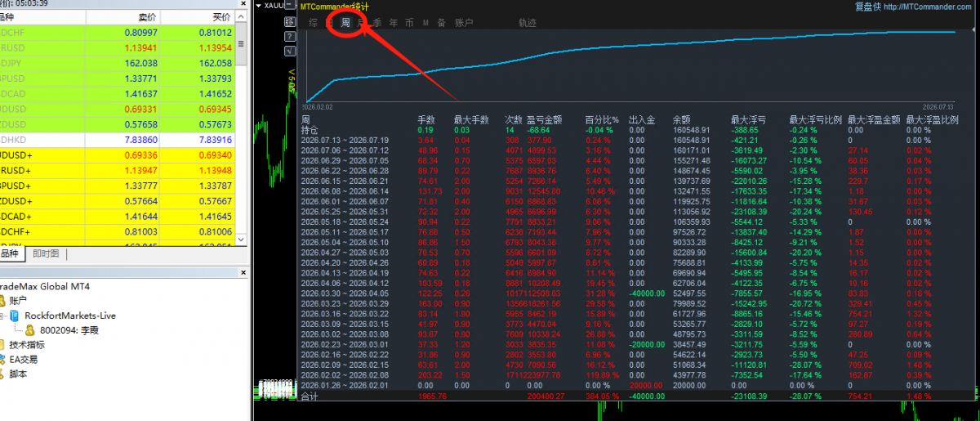Switch to the 周 weekly statistics tab
The width and height of the screenshot is (980, 421).
(x=345, y=23)
